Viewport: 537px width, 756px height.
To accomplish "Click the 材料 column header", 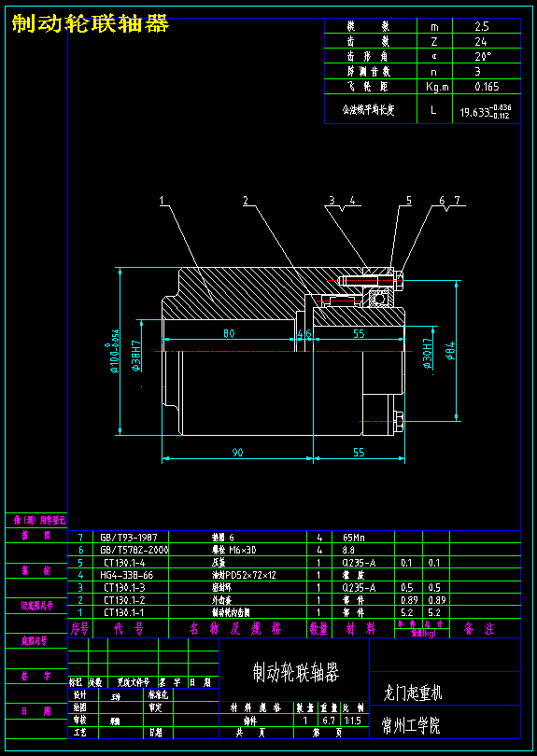I will point(360,629).
